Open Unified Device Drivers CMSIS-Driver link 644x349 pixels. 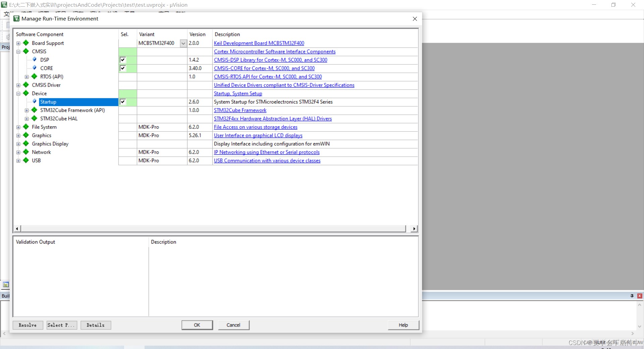284,85
